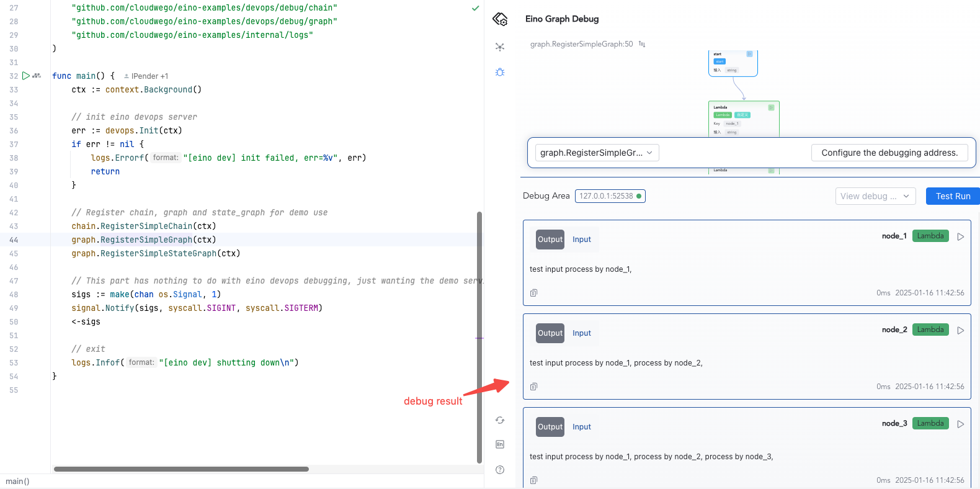The height and width of the screenshot is (489, 980).
Task: Click the Test Run button
Action: [x=953, y=196]
